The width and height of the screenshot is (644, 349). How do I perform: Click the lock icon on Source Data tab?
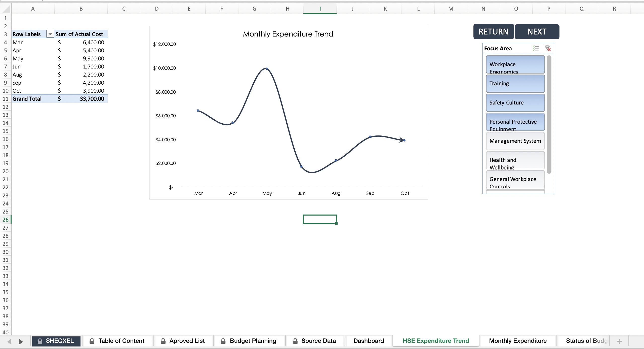point(296,341)
